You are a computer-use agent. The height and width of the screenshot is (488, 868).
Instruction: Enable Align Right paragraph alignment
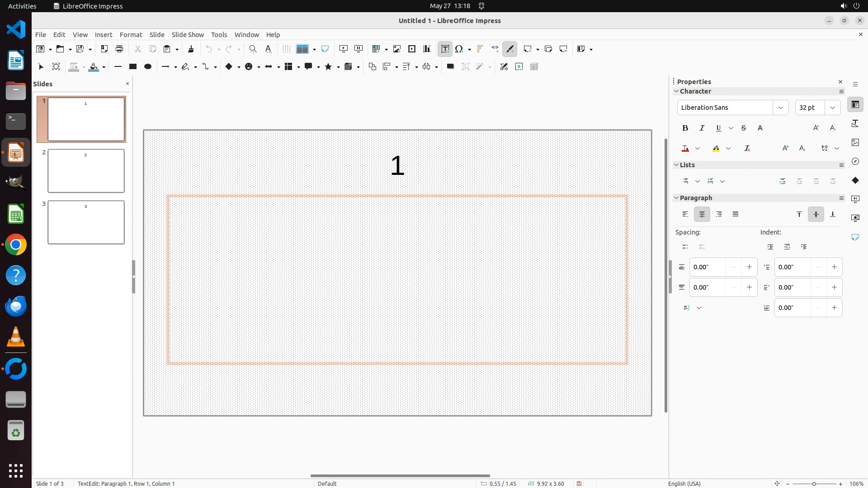[x=719, y=214]
